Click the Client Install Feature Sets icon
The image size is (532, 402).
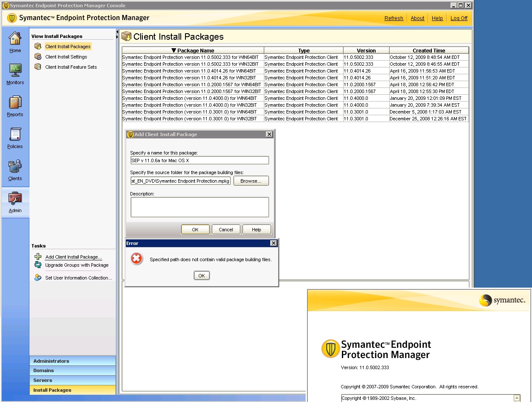click(38, 67)
